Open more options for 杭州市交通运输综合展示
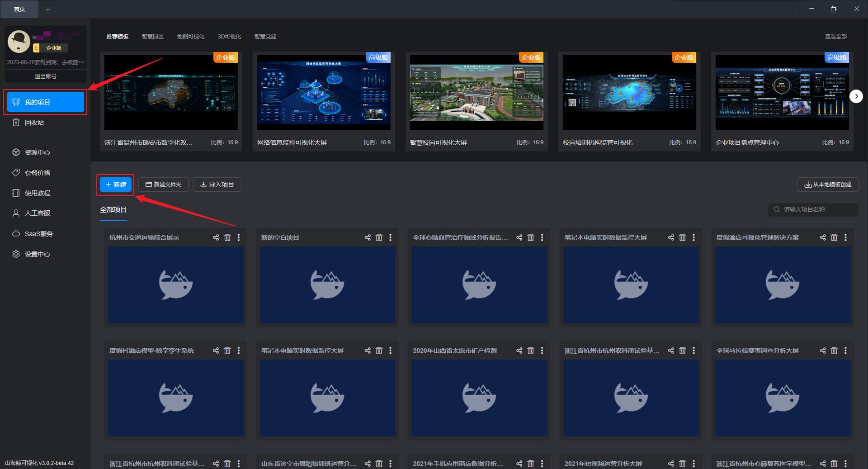868x469 pixels. 239,237
